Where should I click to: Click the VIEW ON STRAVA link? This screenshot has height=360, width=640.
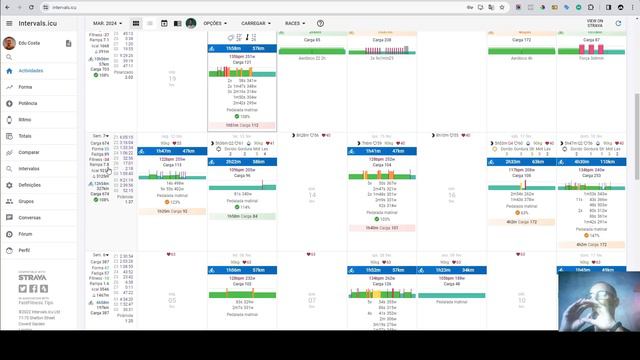(x=595, y=23)
